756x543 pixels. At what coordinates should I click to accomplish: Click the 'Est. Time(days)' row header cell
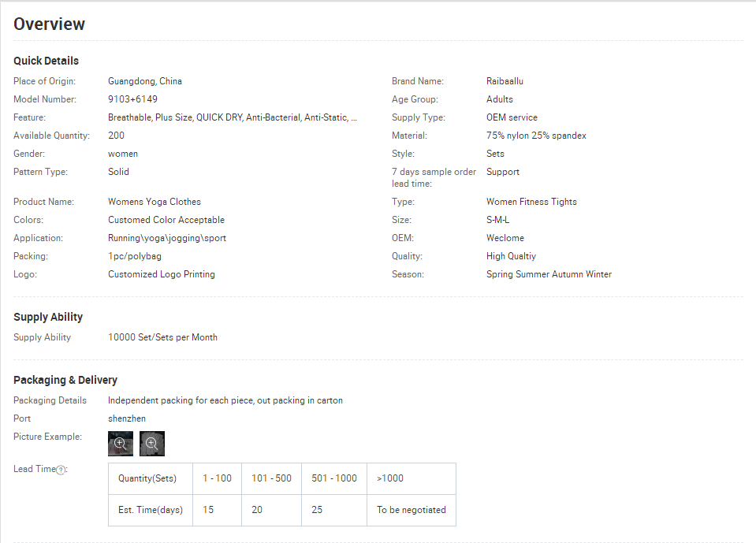151,510
